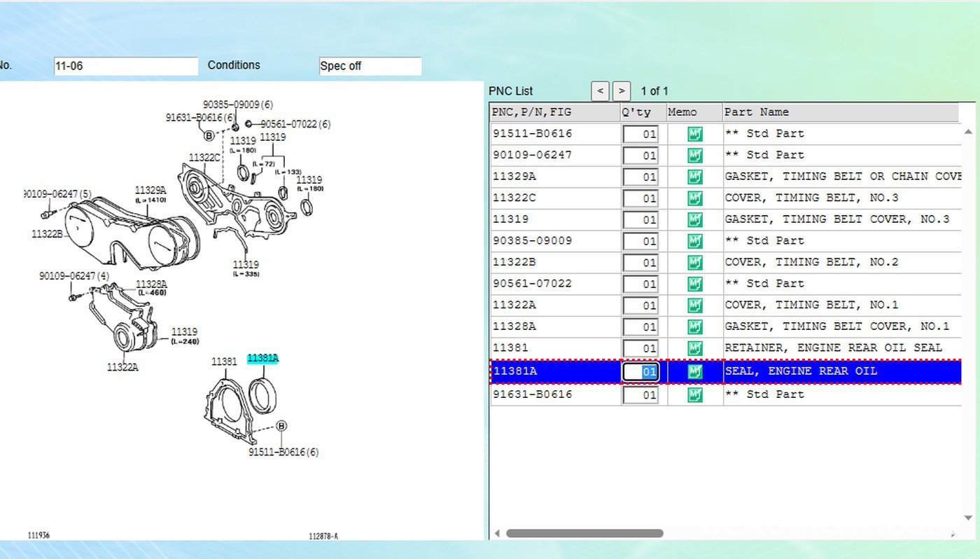Click 90561-07022 (6) label in diagram
Screen dimensions: 980x559
(x=295, y=124)
